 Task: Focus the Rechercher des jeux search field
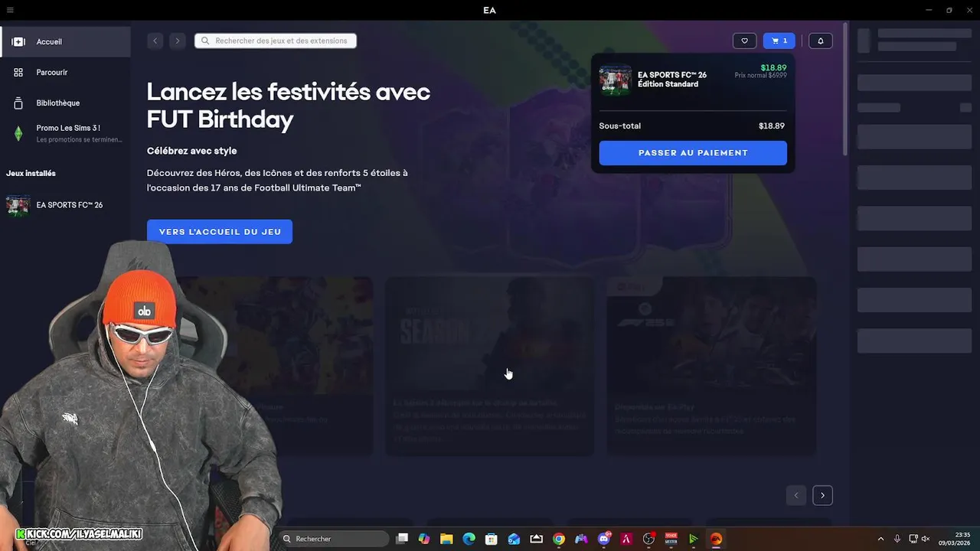pyautogui.click(x=276, y=41)
